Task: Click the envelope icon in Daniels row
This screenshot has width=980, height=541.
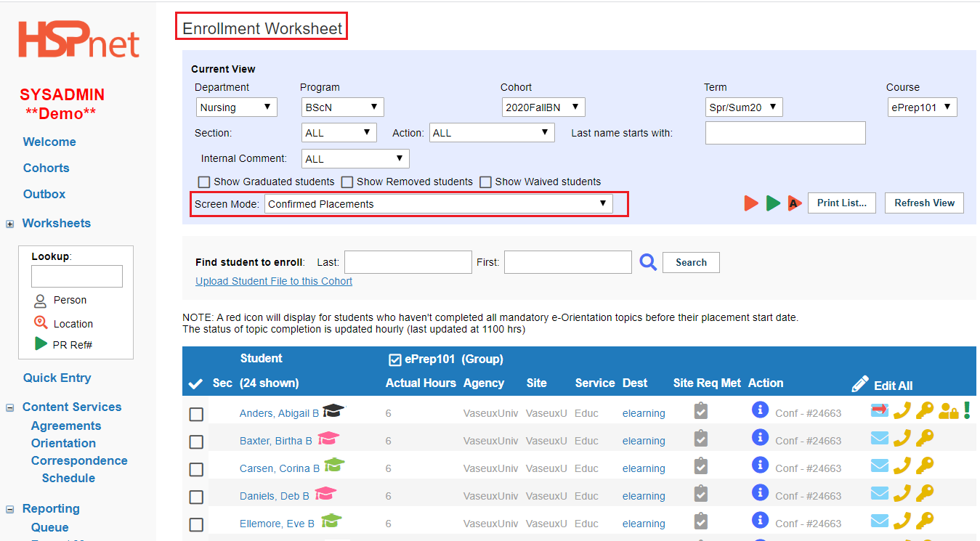Action: coord(880,493)
